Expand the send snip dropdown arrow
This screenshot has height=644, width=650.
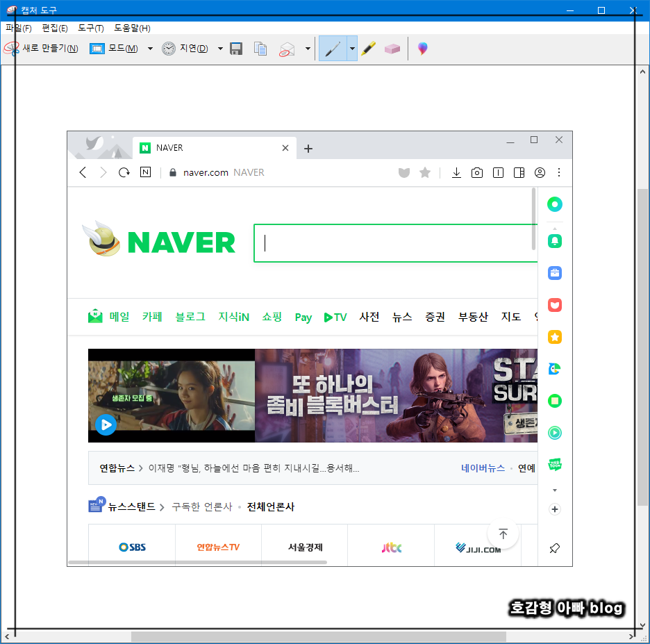pos(308,49)
